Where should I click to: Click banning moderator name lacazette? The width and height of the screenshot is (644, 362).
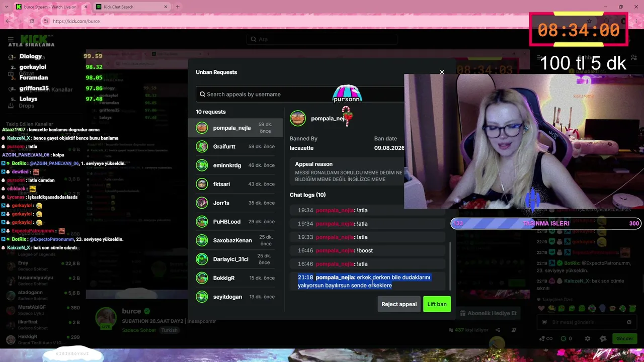tap(301, 148)
